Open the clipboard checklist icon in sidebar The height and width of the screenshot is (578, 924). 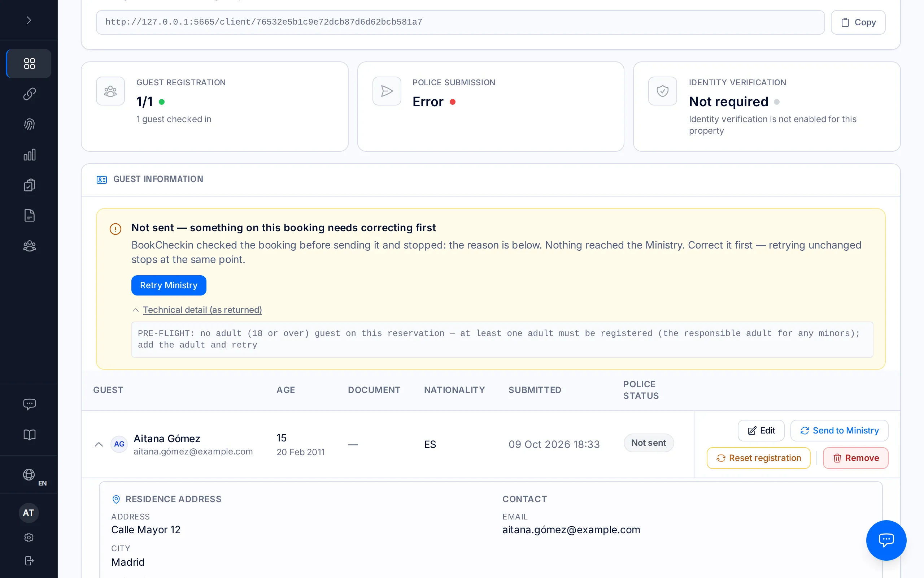(29, 185)
